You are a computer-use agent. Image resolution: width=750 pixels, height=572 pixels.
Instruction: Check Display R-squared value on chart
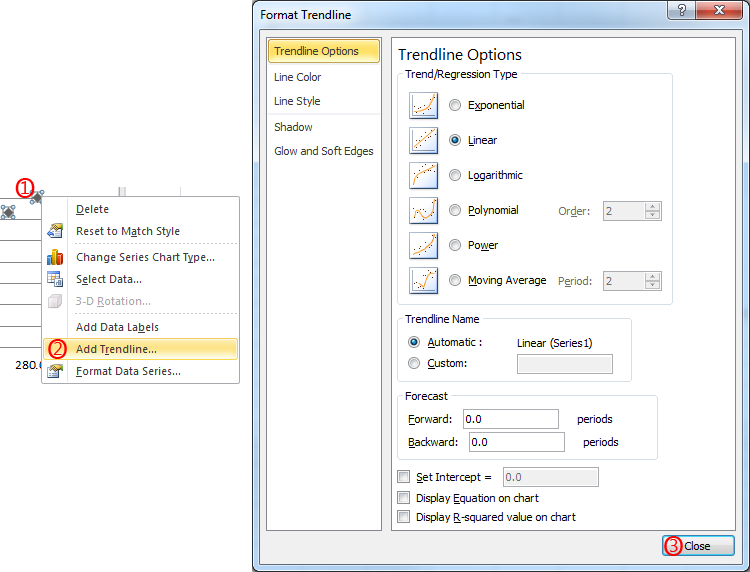pyautogui.click(x=404, y=517)
